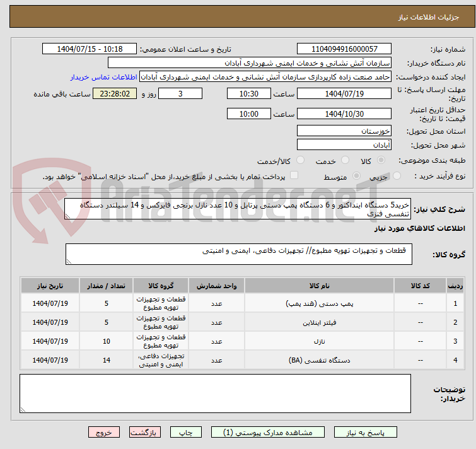Select the 'کالا' subject classification radio
Screen dimensions: 476x449
pos(382,161)
